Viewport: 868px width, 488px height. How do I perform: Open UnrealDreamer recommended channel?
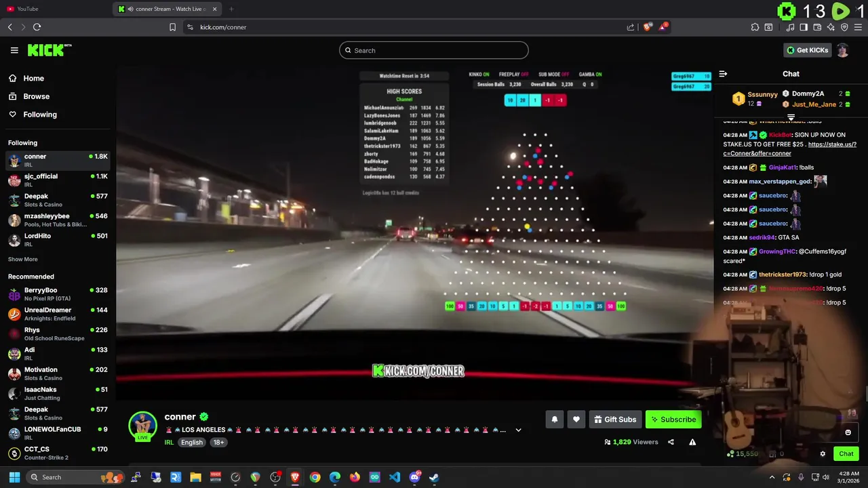pyautogui.click(x=58, y=314)
